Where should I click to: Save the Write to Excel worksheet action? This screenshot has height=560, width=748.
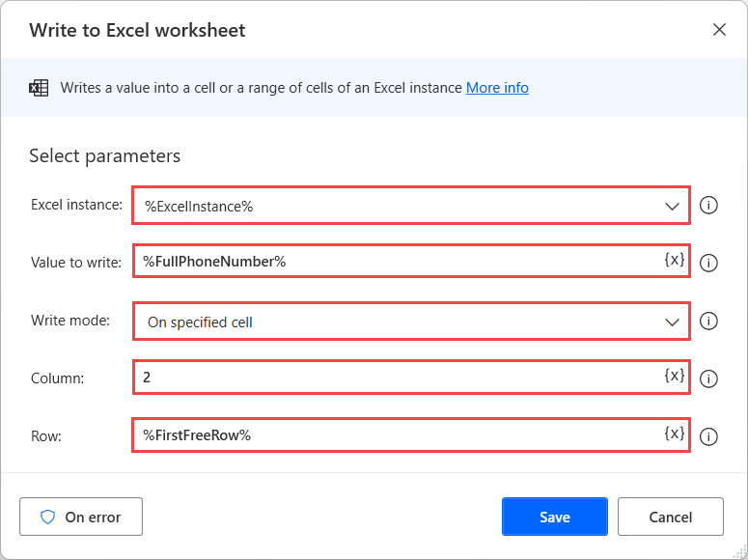555,517
